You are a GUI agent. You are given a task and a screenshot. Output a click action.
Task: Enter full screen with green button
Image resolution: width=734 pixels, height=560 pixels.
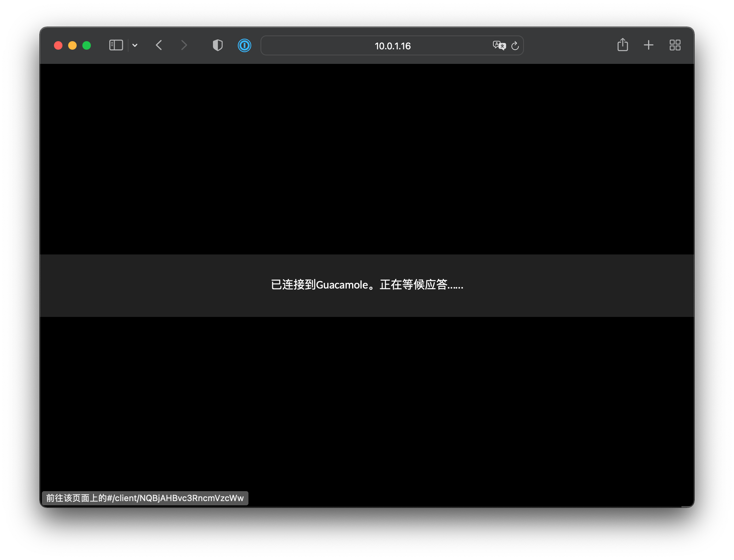tap(87, 45)
